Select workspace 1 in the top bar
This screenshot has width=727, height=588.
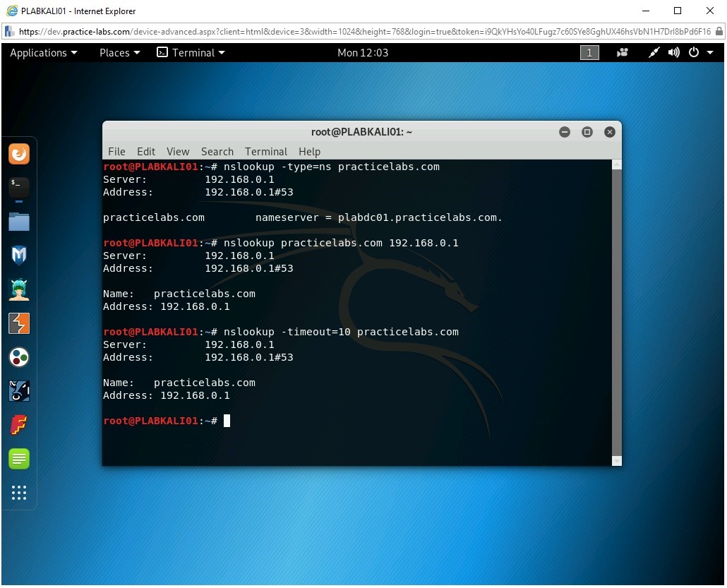(x=589, y=52)
